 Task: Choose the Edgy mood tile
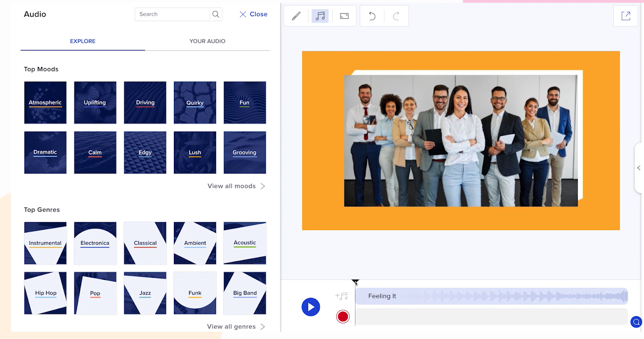pyautogui.click(x=145, y=152)
